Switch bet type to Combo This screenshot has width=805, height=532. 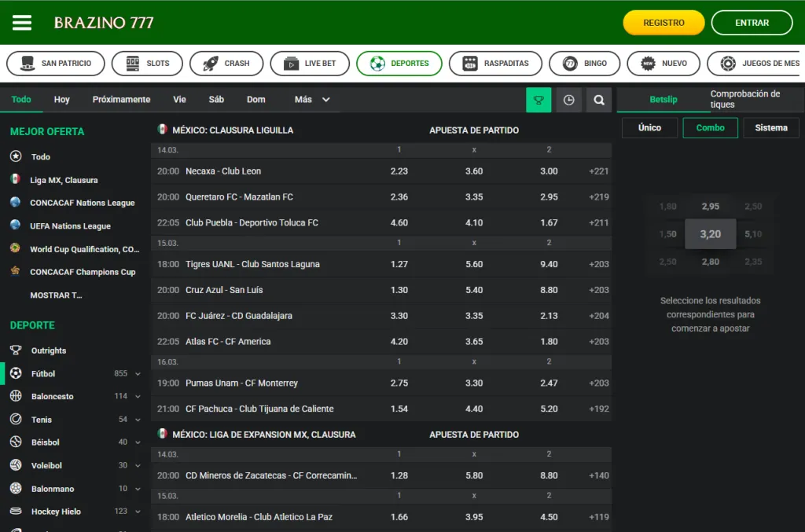(x=710, y=128)
